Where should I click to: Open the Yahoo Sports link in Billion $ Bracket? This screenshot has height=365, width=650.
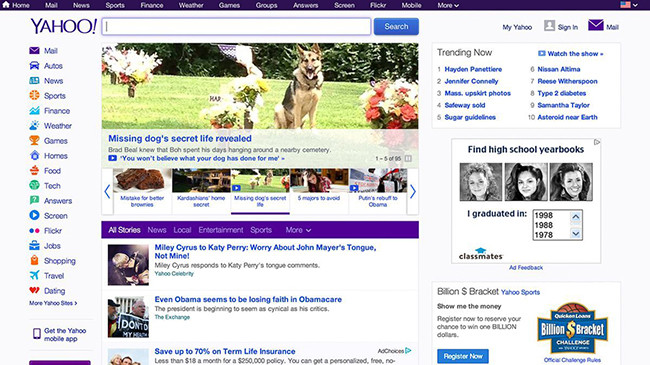tap(520, 292)
